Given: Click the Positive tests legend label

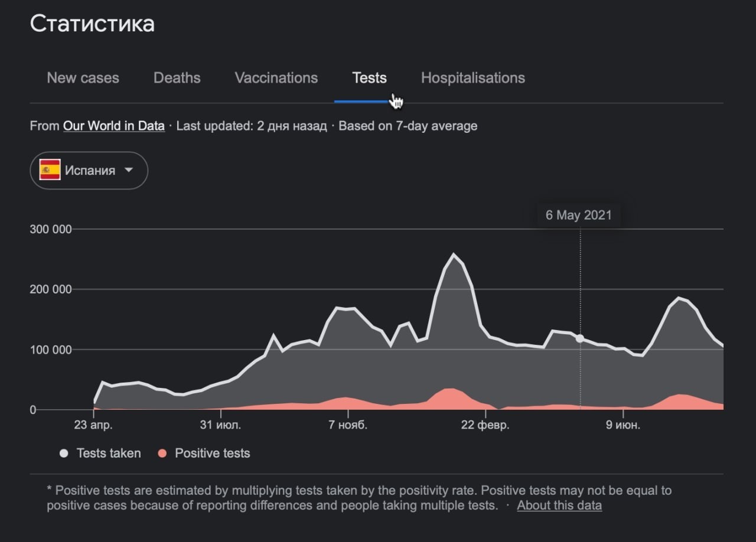Looking at the screenshot, I should pos(213,453).
